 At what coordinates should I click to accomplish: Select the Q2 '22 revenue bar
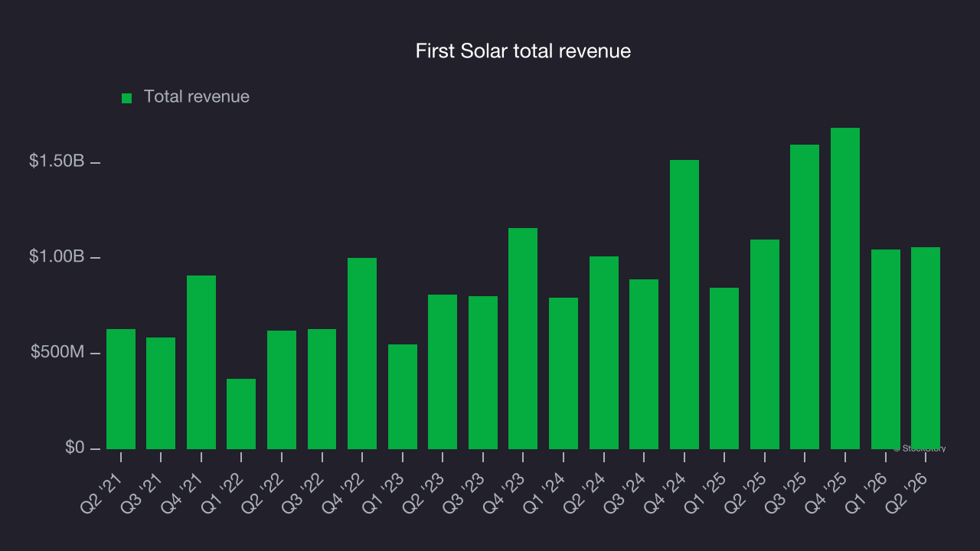coord(282,390)
